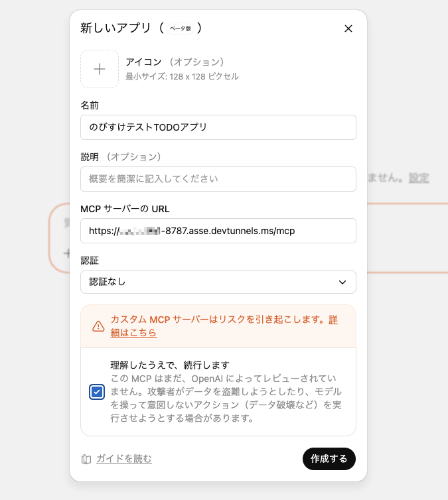The image size is (448, 500).
Task: Click the MCP server URL field
Action: [218, 231]
